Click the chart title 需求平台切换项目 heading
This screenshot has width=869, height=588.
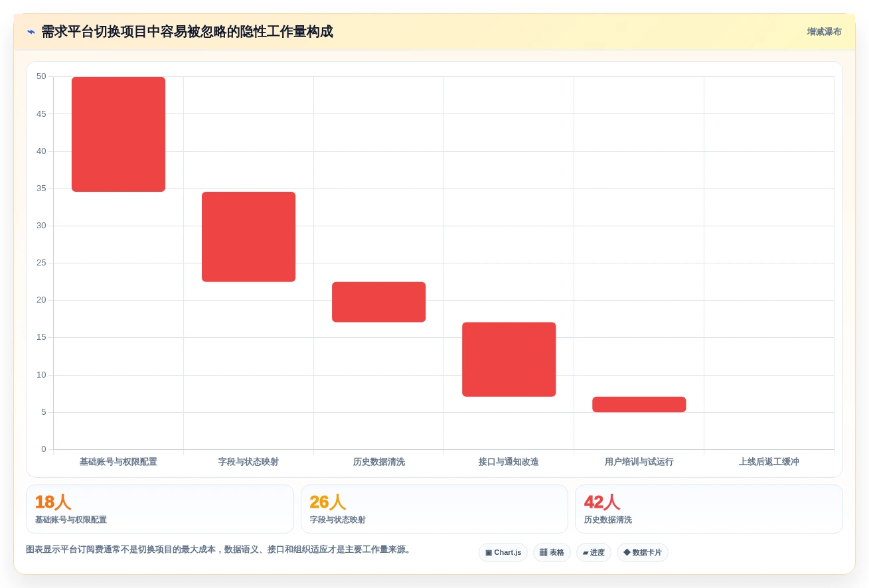tap(187, 32)
